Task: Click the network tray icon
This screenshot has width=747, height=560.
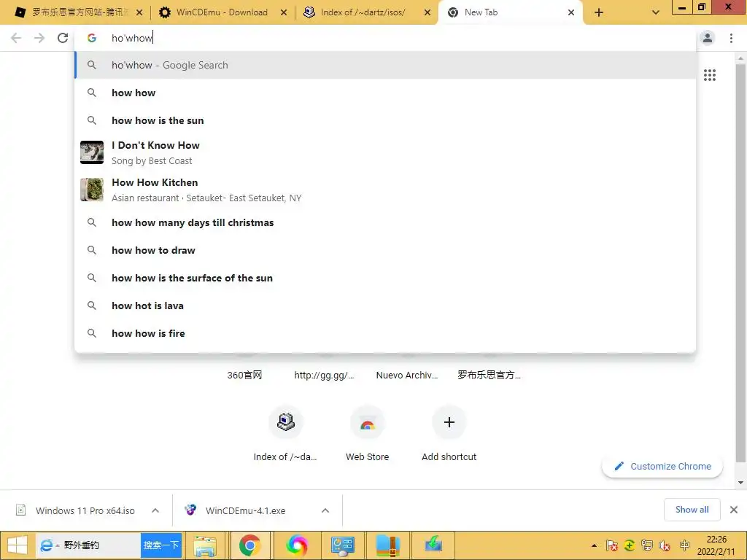Action: [x=647, y=545]
